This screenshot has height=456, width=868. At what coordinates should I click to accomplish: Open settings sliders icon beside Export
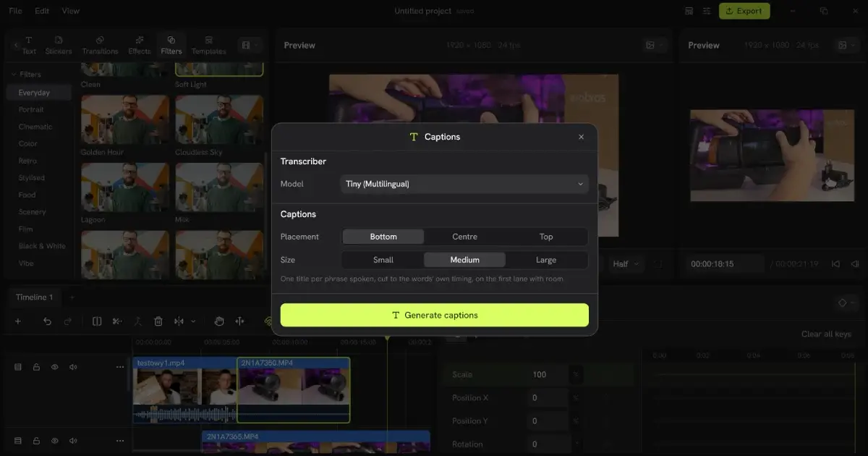(706, 11)
